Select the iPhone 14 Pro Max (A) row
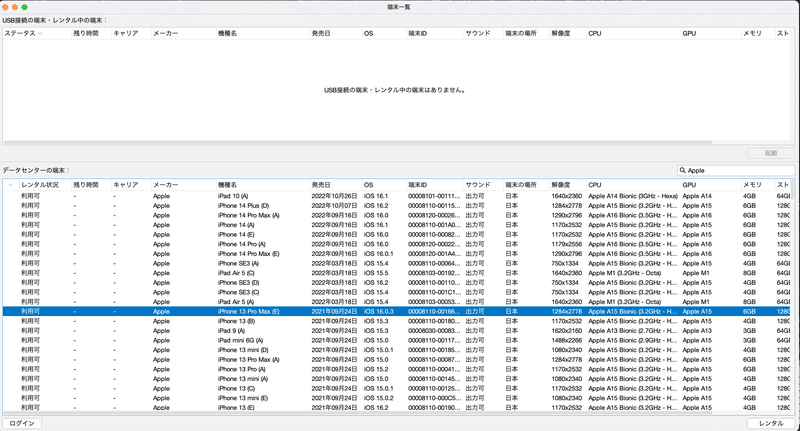The image size is (800, 431). tap(396, 215)
